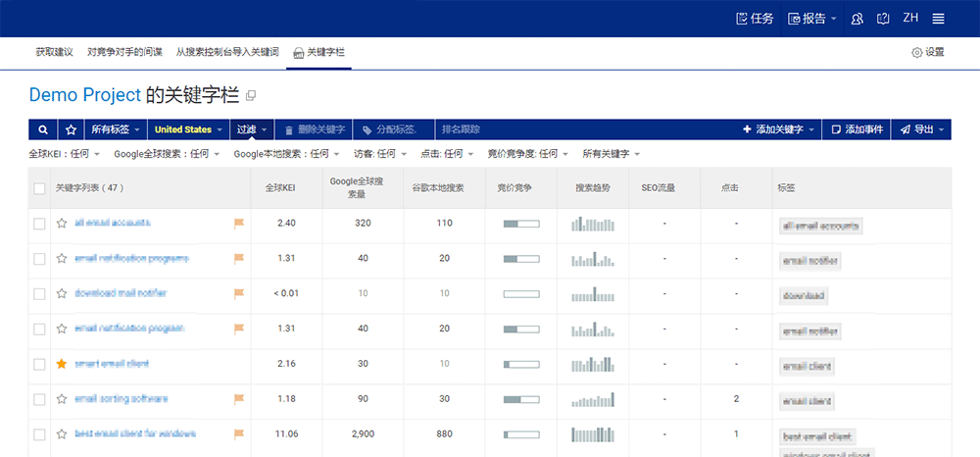
Task: Click the download tag chip
Action: [804, 296]
